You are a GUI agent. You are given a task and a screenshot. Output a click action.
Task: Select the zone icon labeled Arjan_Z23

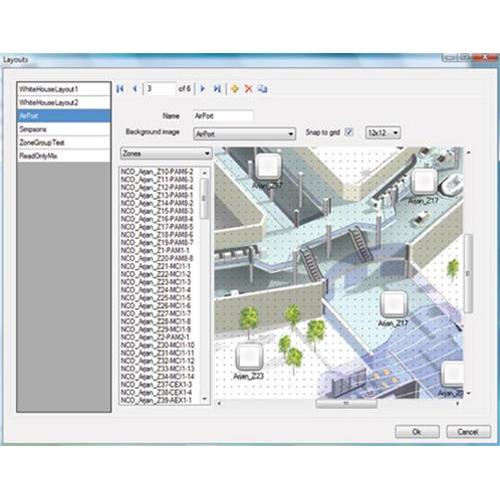pos(248,357)
